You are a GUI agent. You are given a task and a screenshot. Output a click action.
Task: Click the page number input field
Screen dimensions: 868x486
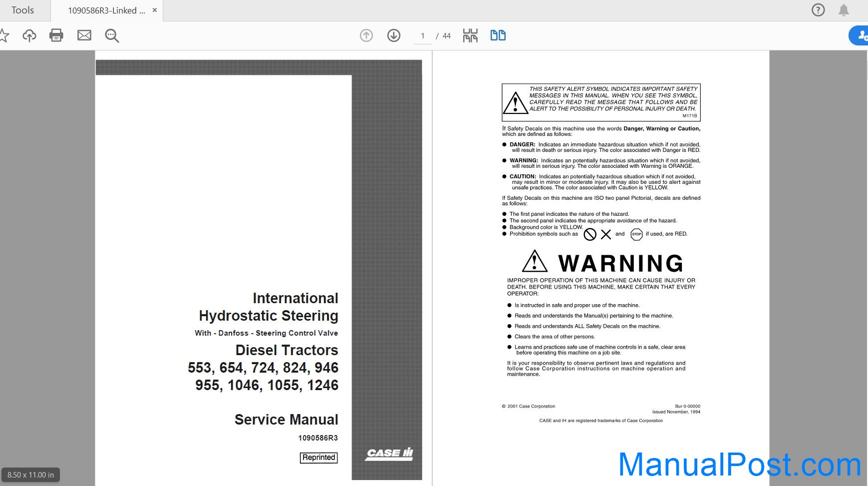(423, 36)
